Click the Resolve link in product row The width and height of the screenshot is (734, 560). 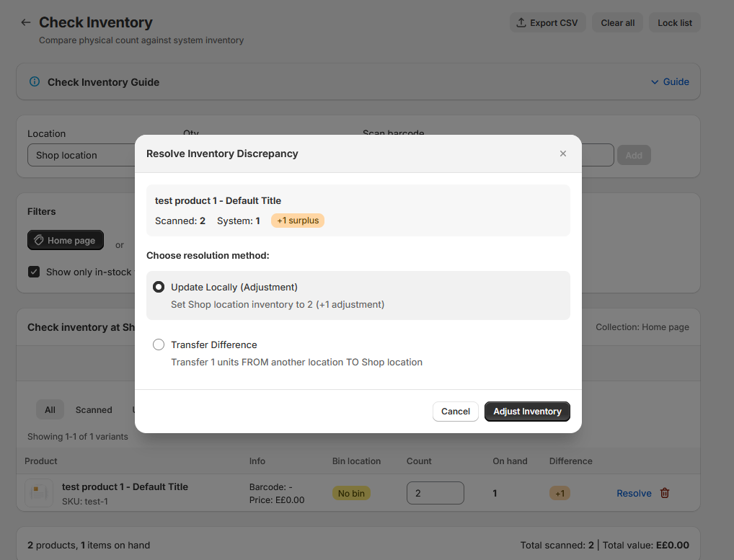634,493
